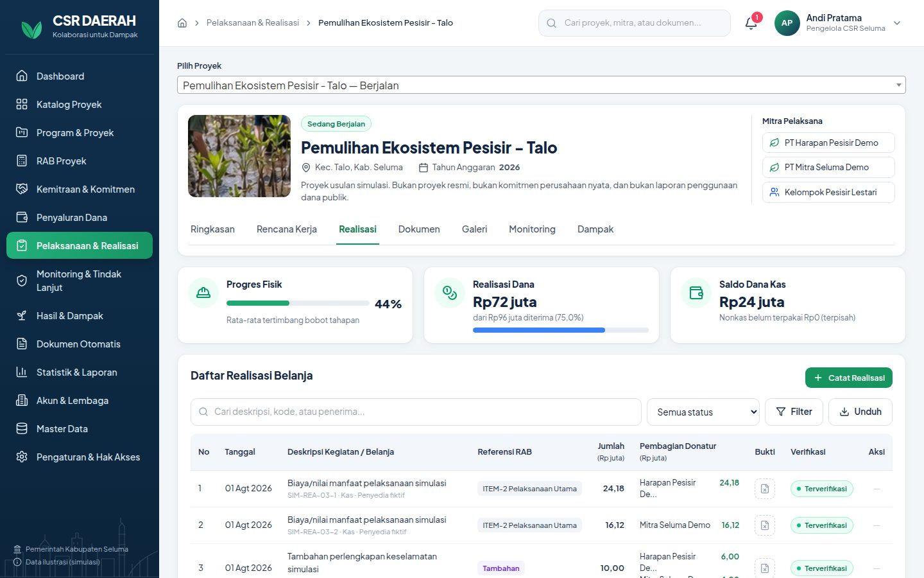Open Monitoring & Tindak Lanjut
The width and height of the screenshot is (924, 578).
(x=80, y=281)
